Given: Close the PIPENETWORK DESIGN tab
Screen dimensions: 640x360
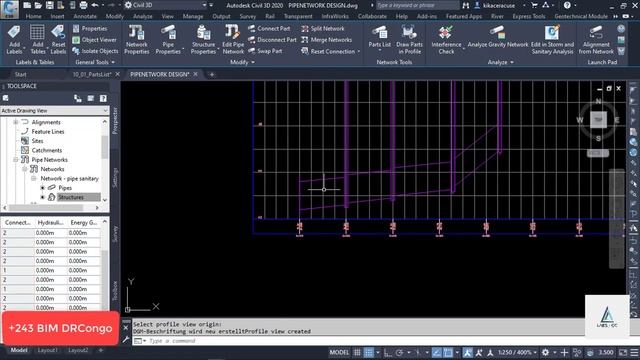Looking at the screenshot, I should pyautogui.click(x=196, y=74).
